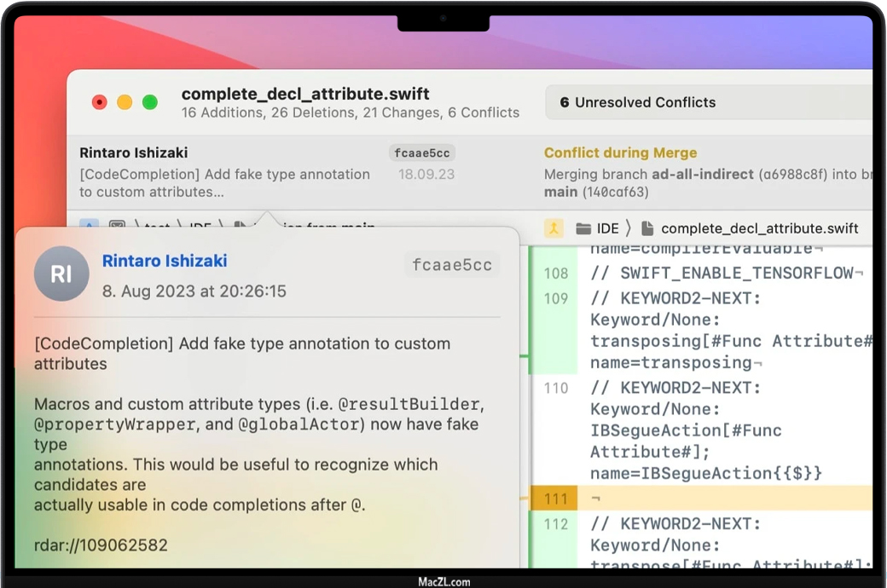The height and width of the screenshot is (588, 887).
Task: Click line number 110 in the gutter
Action: 555,388
